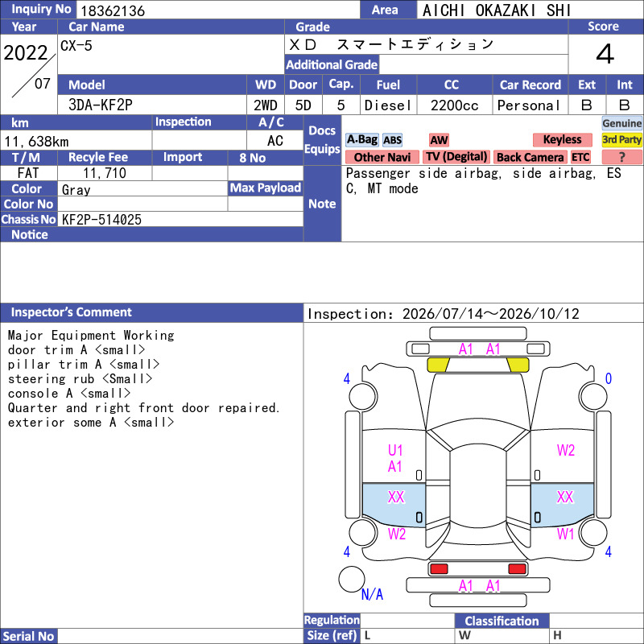Select comment line pillar trim A <small>
The width and height of the screenshot is (644, 644).
point(84,365)
